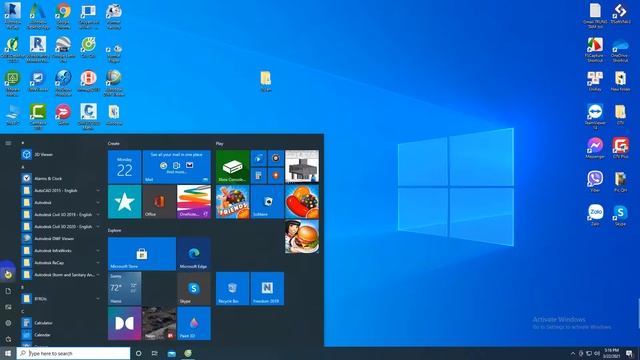Expand the Autodesk ReCap folder
The image size is (640, 360).
pos(60,262)
